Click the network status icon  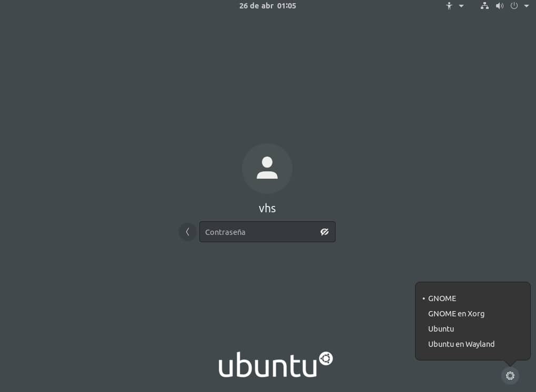[x=484, y=6]
